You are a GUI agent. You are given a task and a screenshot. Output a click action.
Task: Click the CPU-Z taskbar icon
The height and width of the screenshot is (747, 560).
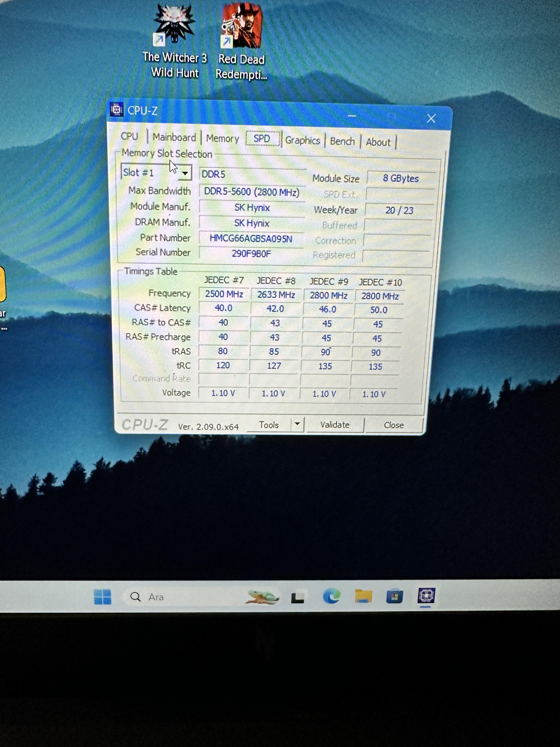coord(426,596)
